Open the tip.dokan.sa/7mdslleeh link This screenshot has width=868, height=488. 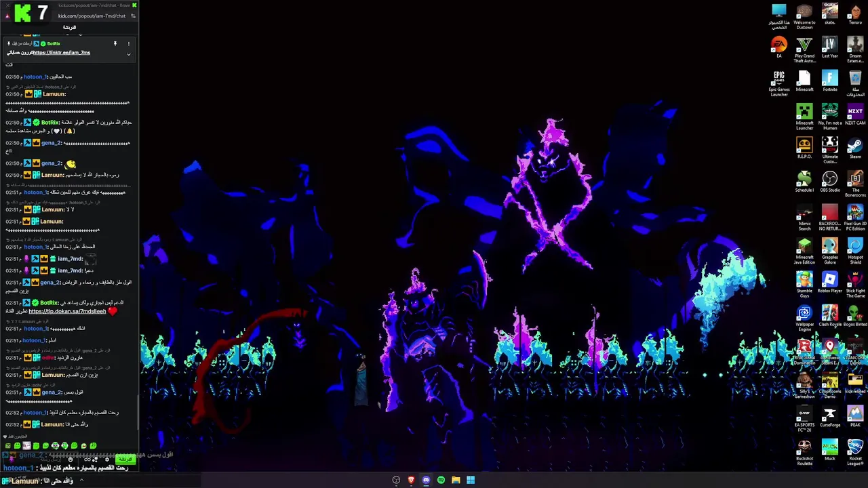pos(67,311)
